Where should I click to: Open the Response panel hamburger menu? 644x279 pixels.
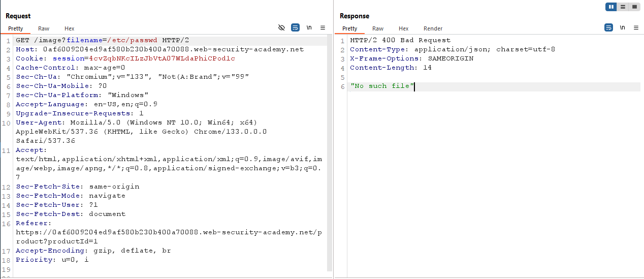pos(636,28)
